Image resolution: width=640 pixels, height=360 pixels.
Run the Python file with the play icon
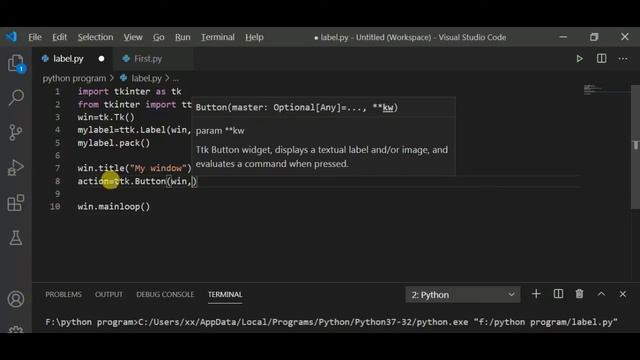pos(579,59)
